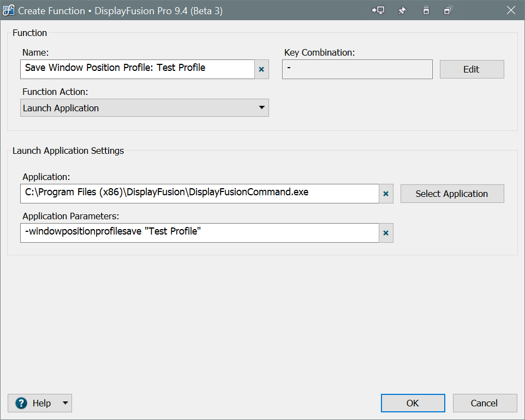The width and height of the screenshot is (525, 420).
Task: Click into the Name text field
Action: pos(138,69)
